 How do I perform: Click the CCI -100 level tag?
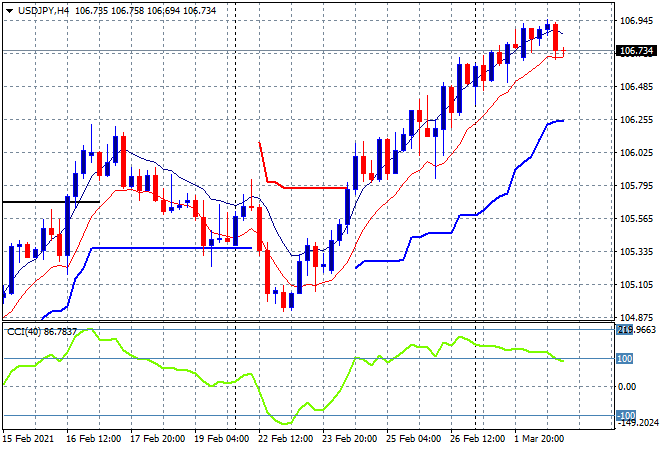(x=626, y=415)
